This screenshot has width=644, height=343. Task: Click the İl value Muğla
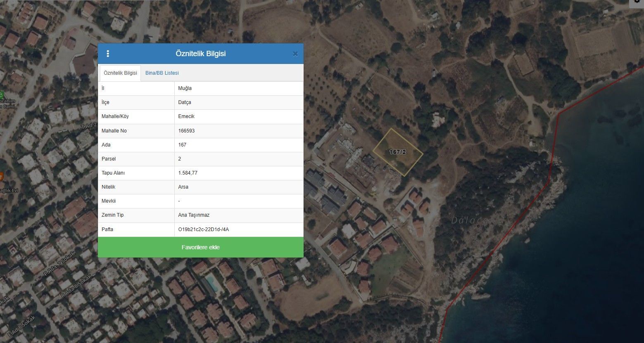pyautogui.click(x=185, y=88)
